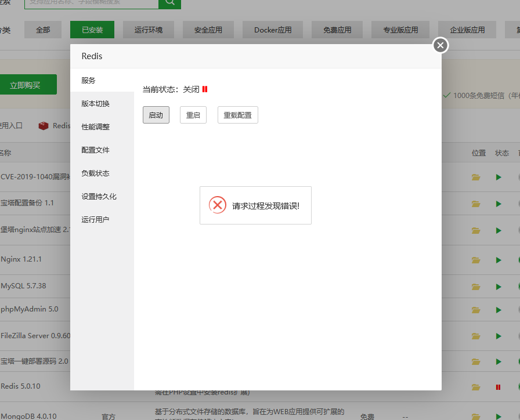
Task: Click the search magnifier button
Action: 170,3
